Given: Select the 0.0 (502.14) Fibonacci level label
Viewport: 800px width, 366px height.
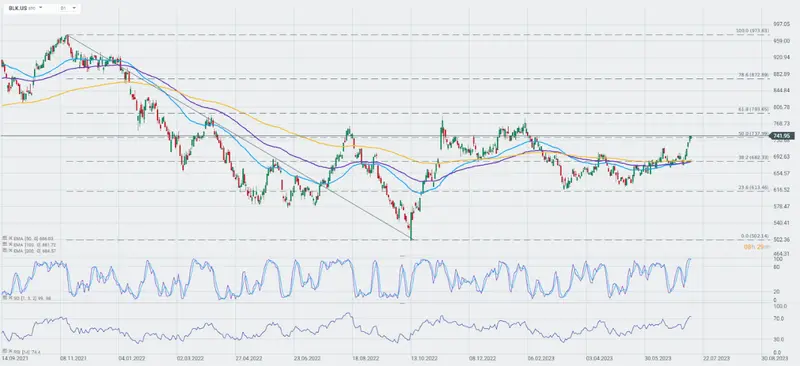Looking at the screenshot, I should click(x=755, y=236).
